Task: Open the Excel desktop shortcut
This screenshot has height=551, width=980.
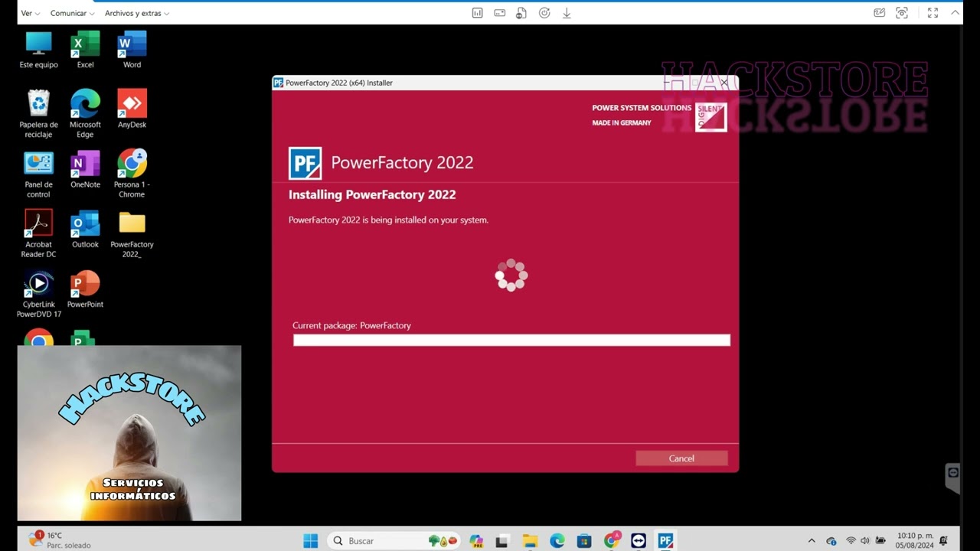Action: pos(85,50)
